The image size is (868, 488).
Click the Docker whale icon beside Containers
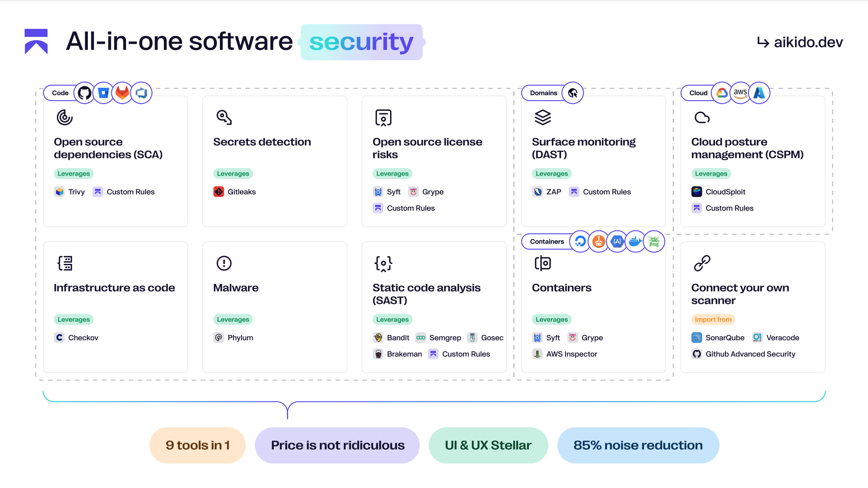click(635, 241)
